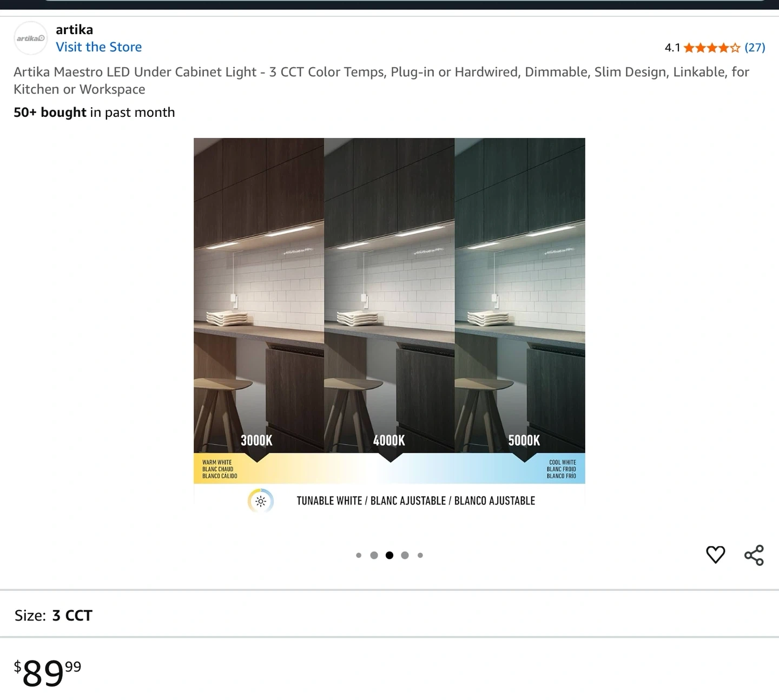This screenshot has width=779, height=700.
Task: Click the $89.99 price
Action: pyautogui.click(x=48, y=673)
